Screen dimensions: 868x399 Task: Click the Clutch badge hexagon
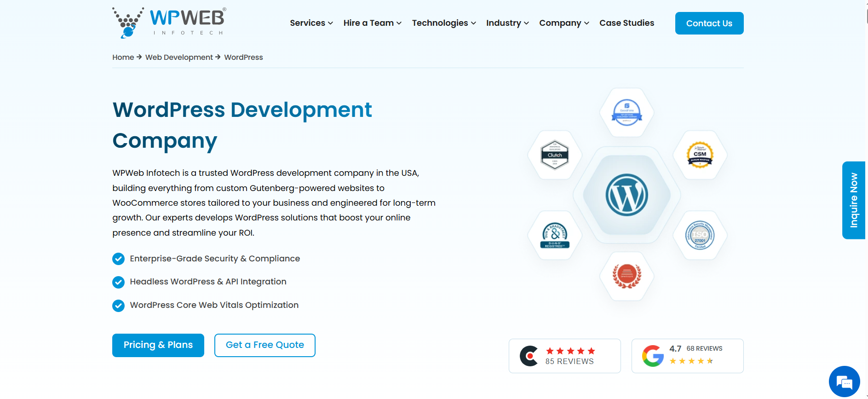coord(555,155)
